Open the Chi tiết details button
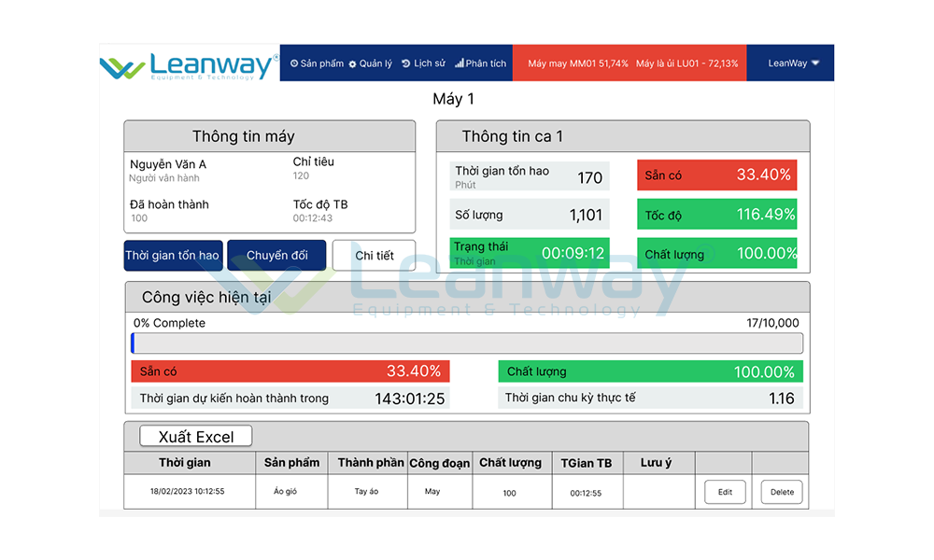The width and height of the screenshot is (934, 560). coord(375,256)
